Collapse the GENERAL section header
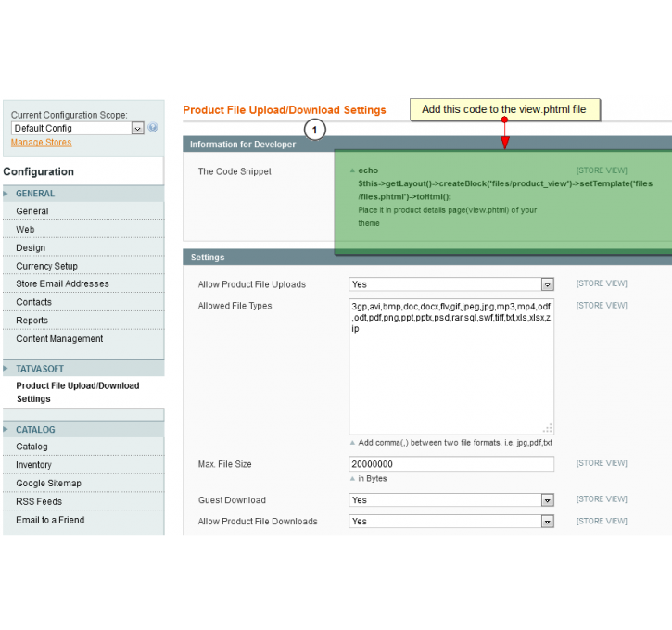This screenshot has width=672, height=630. (83, 194)
